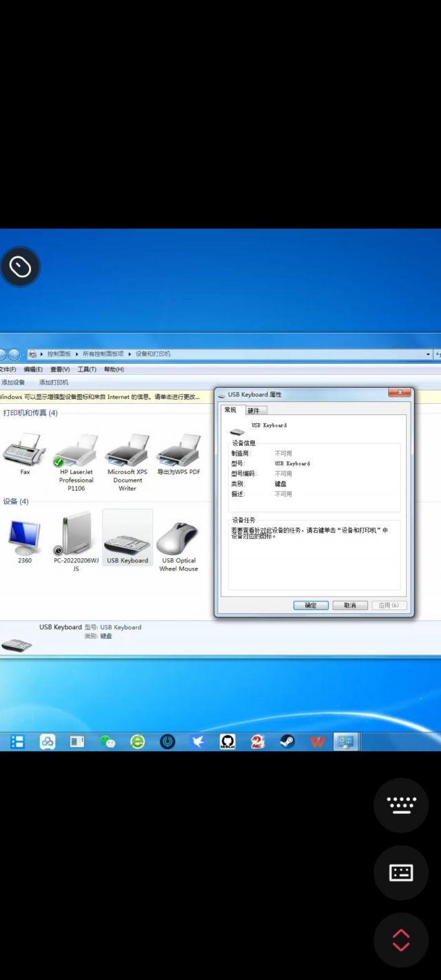Image resolution: width=441 pixels, height=980 pixels.
Task: Open the 工具(T) menu
Action: [x=87, y=369]
